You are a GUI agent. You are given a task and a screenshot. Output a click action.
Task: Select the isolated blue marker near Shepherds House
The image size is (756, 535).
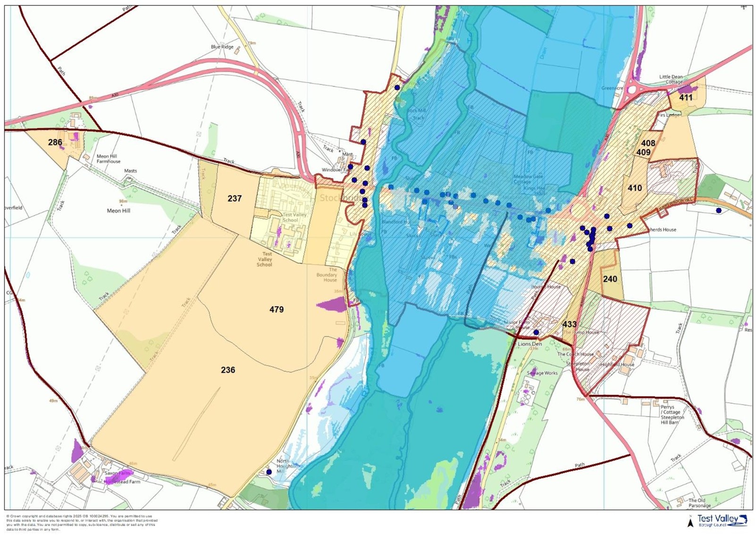tap(719, 211)
